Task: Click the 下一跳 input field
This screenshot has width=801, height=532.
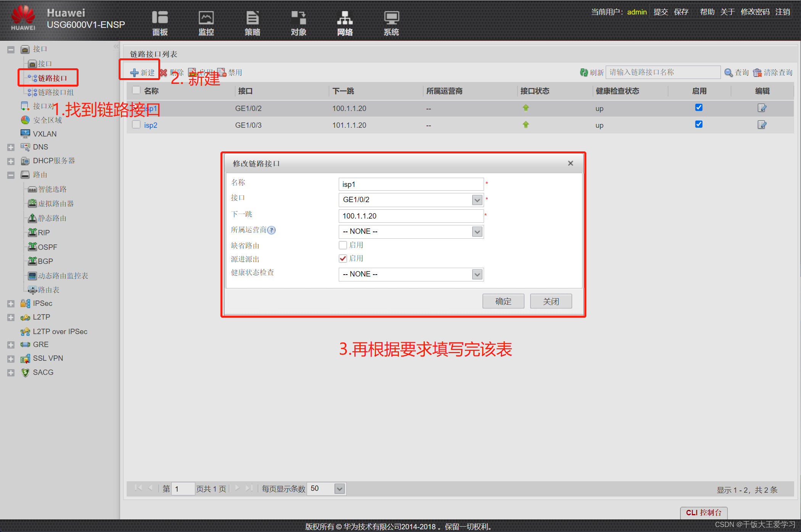Action: tap(411, 216)
